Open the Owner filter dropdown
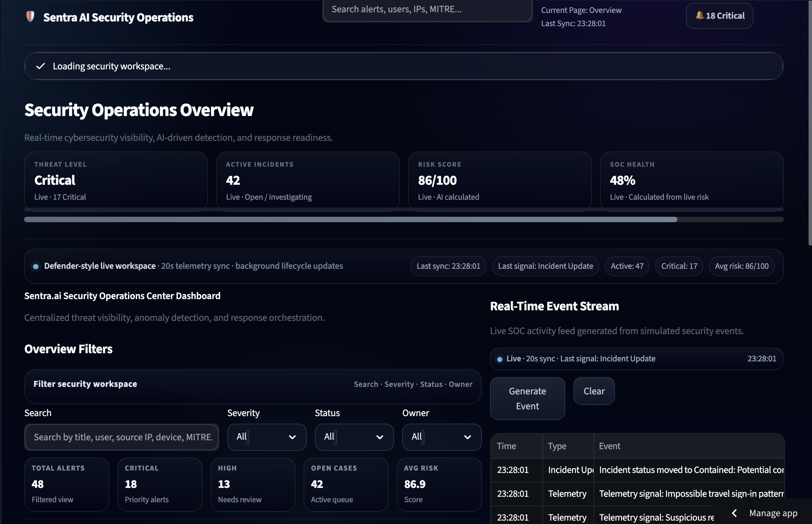The image size is (812, 524). (x=442, y=437)
